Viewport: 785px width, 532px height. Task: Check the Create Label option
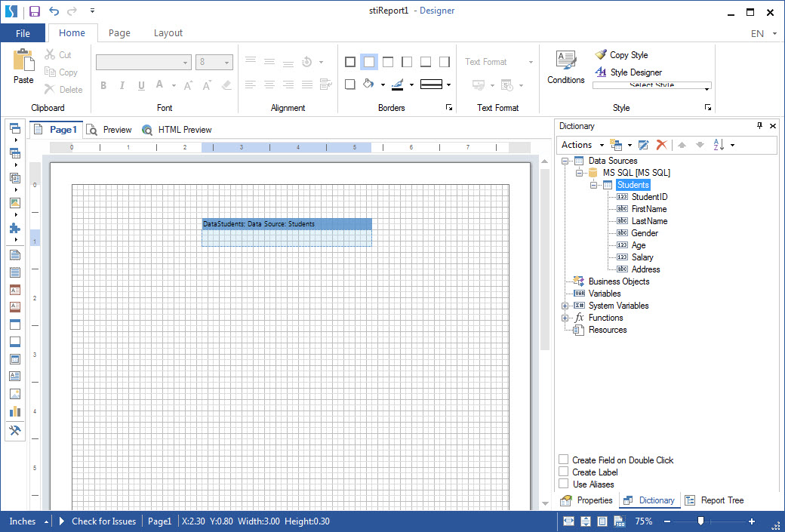click(x=562, y=472)
